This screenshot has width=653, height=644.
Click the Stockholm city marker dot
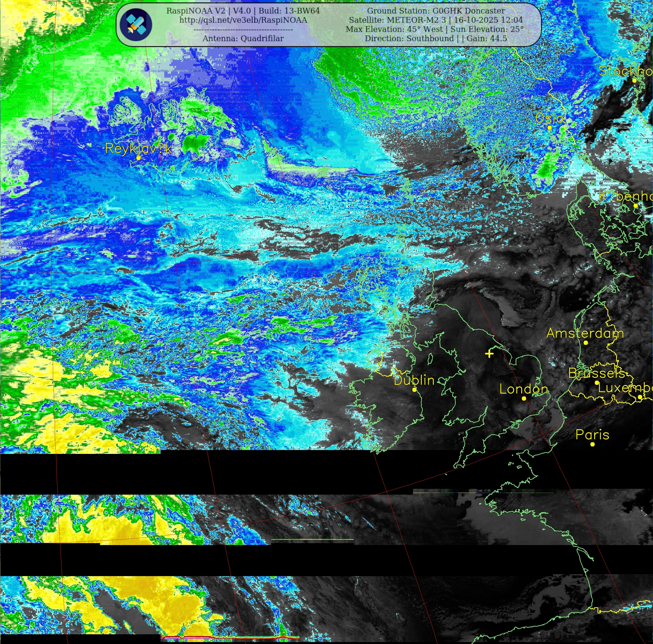(634, 80)
